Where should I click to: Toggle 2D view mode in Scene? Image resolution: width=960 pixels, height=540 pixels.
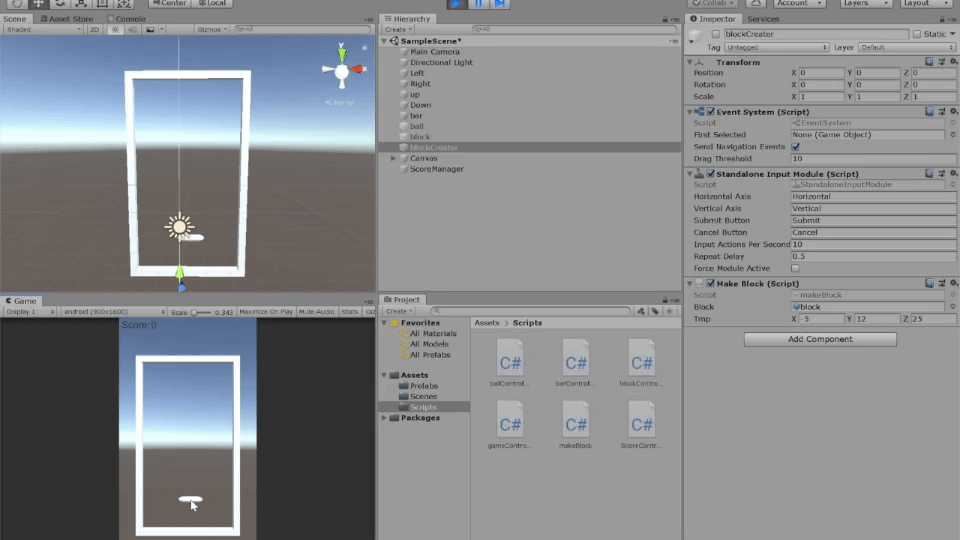[x=94, y=30]
